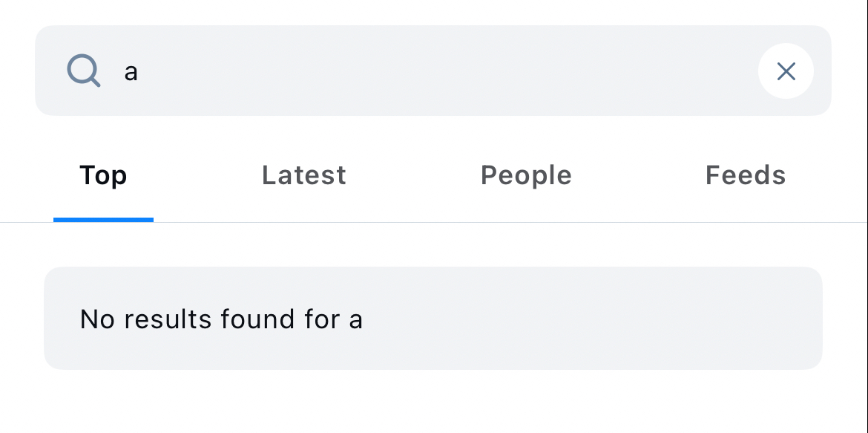The width and height of the screenshot is (868, 433).
Task: Go to the Top results tab
Action: [x=103, y=175]
